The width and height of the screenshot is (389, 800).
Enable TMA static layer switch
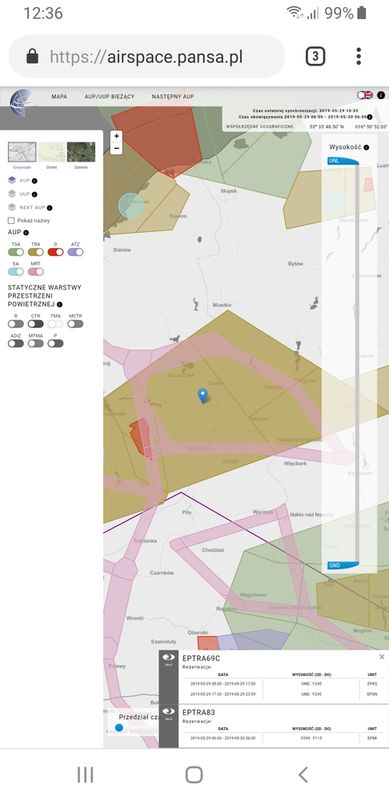point(56,324)
